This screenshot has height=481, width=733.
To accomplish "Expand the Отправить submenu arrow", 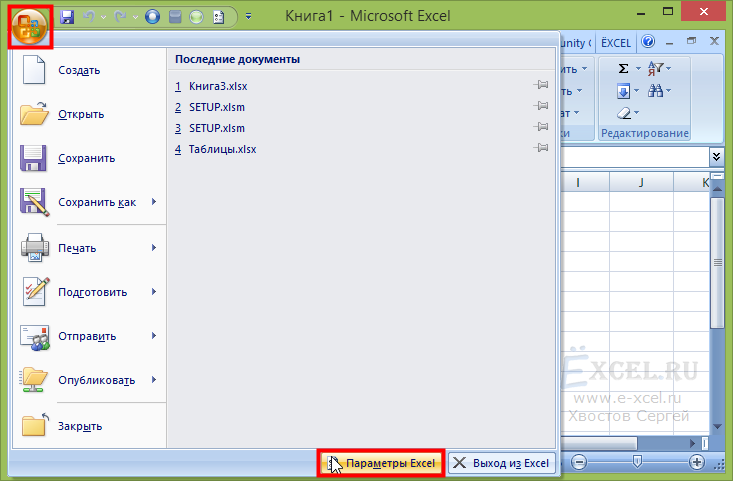I will [x=154, y=336].
